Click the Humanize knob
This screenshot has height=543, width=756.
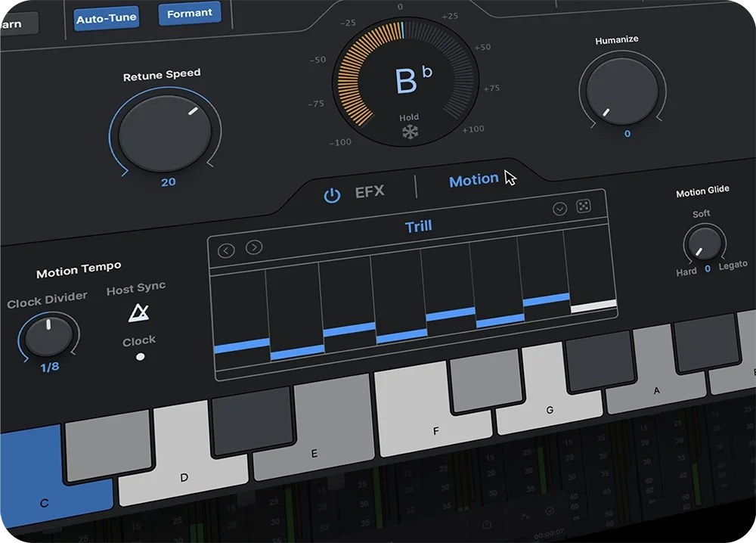(622, 91)
